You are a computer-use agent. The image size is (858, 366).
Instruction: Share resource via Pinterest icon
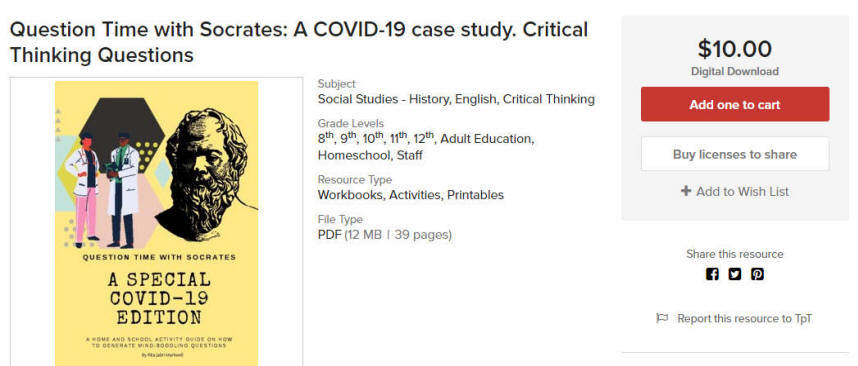757,274
